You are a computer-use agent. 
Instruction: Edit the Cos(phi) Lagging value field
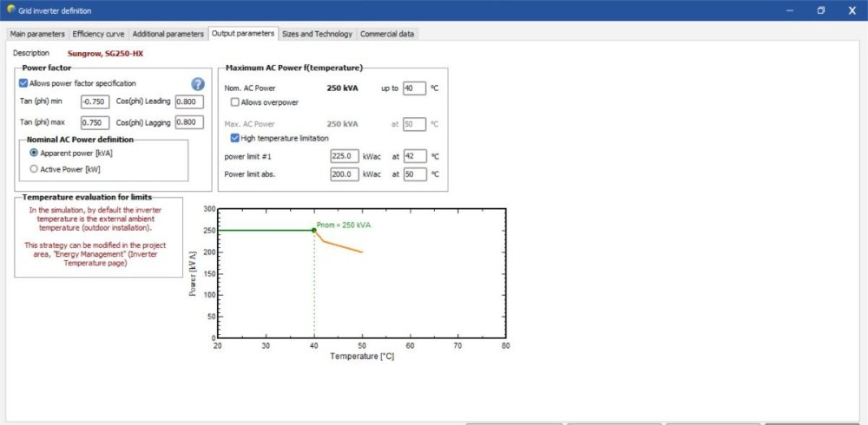coord(188,122)
